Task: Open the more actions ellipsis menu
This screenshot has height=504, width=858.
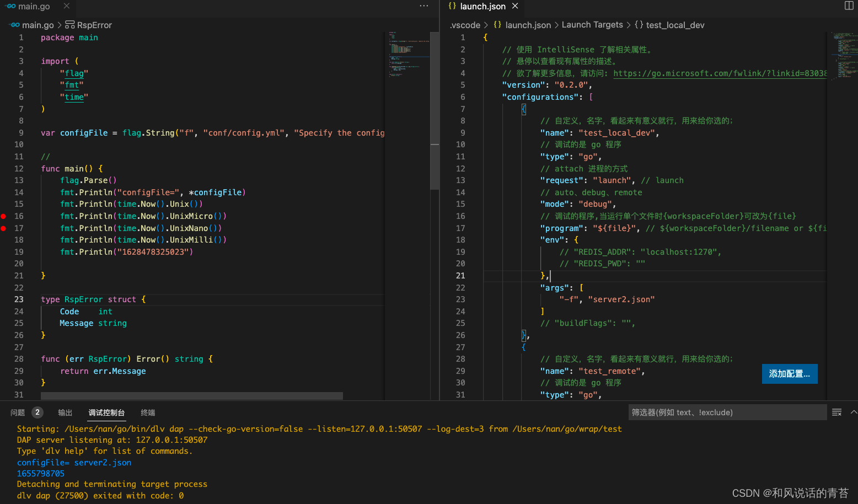Action: tap(423, 6)
